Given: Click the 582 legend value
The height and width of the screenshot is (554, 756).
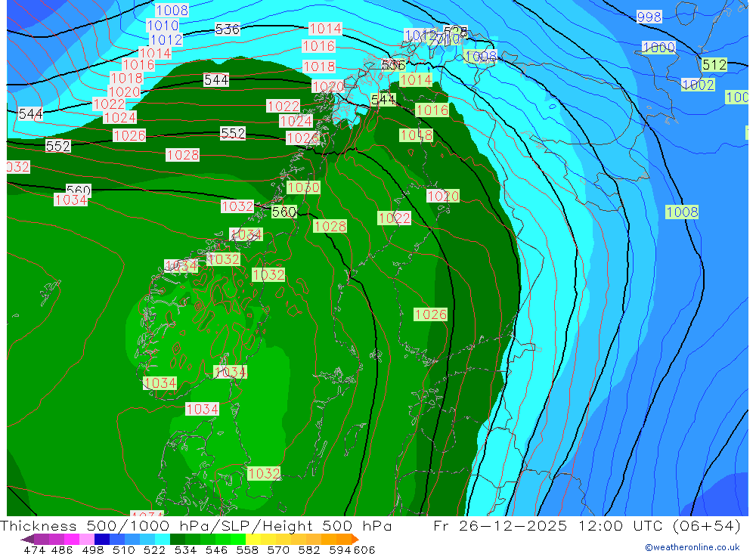Looking at the screenshot, I should [308, 549].
